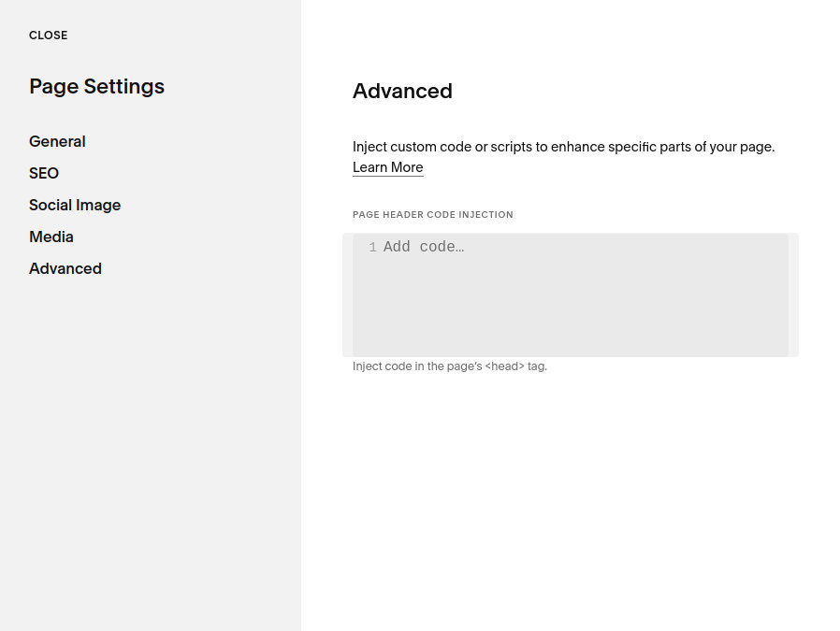Open the General settings section
This screenshot has height=631, width=840.
click(57, 141)
